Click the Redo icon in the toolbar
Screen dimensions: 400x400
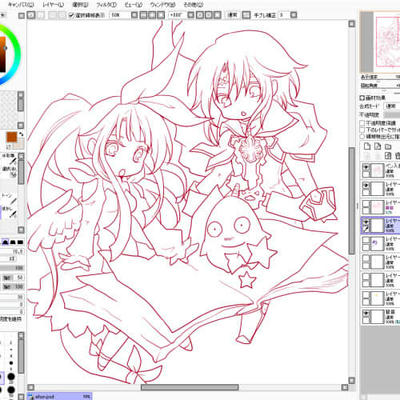click(x=40, y=15)
